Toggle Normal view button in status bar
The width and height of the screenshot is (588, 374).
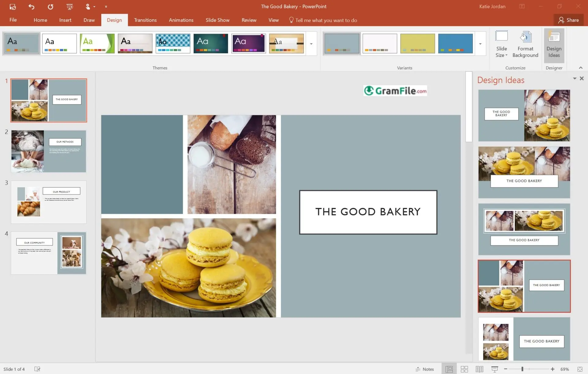449,369
